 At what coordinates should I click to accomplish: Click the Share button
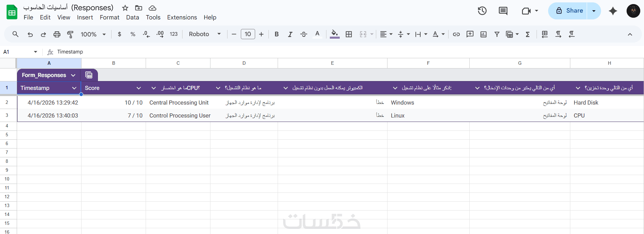click(x=568, y=11)
